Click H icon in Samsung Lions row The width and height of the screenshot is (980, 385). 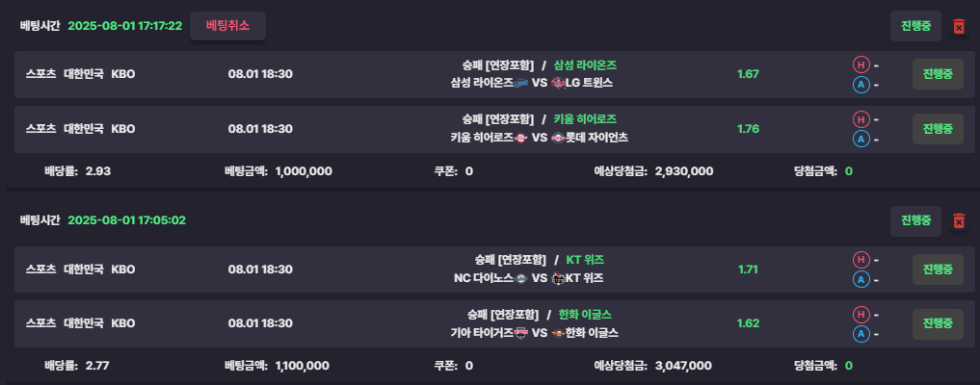click(x=861, y=64)
